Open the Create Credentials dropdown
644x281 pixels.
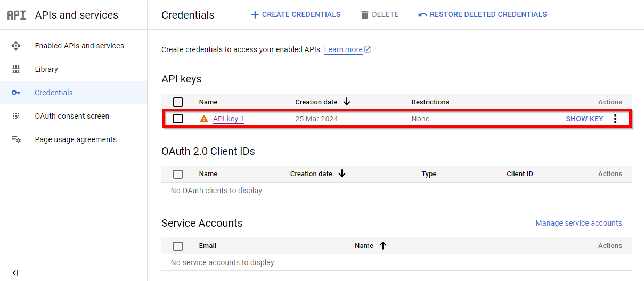tap(296, 15)
